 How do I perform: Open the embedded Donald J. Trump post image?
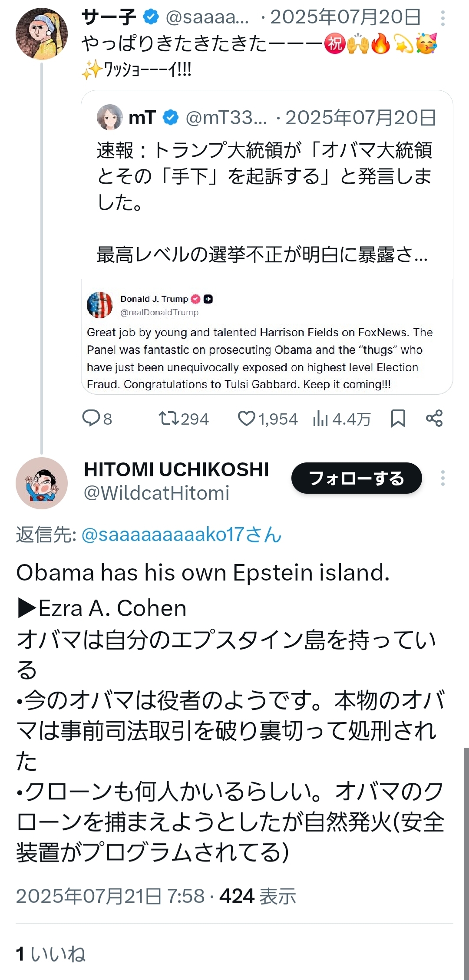pos(267,337)
